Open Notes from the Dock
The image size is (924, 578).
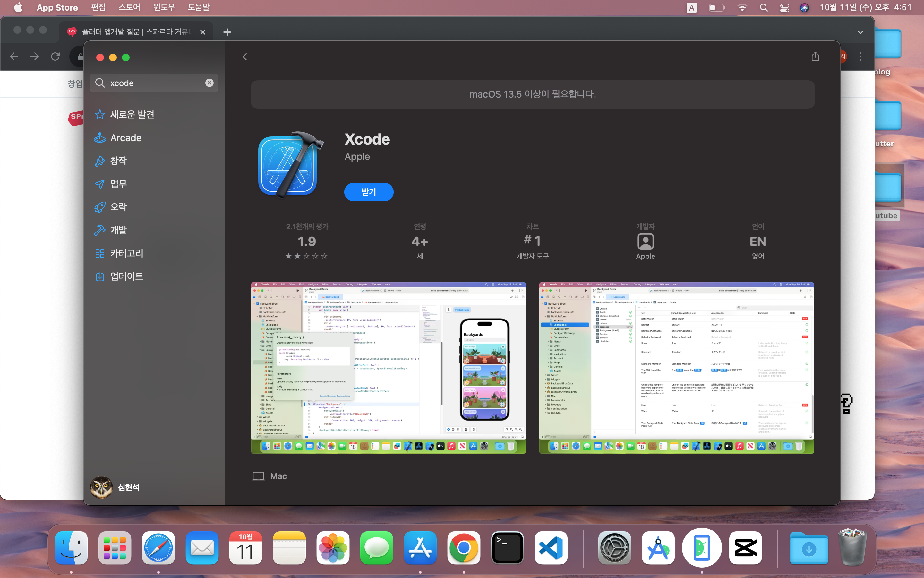click(289, 548)
